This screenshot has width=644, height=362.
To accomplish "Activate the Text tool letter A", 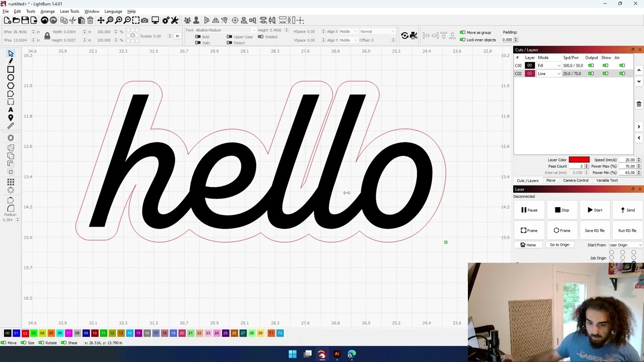I will [x=11, y=110].
